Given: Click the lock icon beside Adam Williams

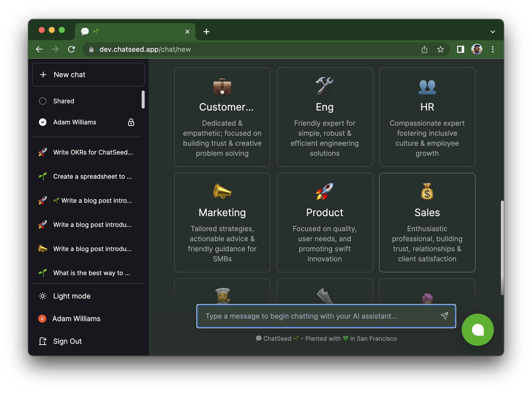Looking at the screenshot, I should [131, 122].
